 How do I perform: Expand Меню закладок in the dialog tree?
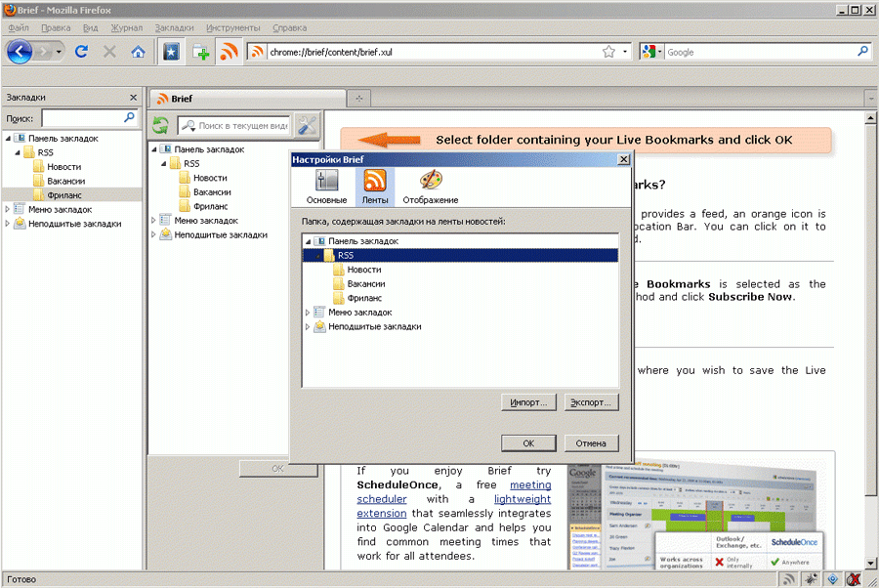(x=308, y=313)
